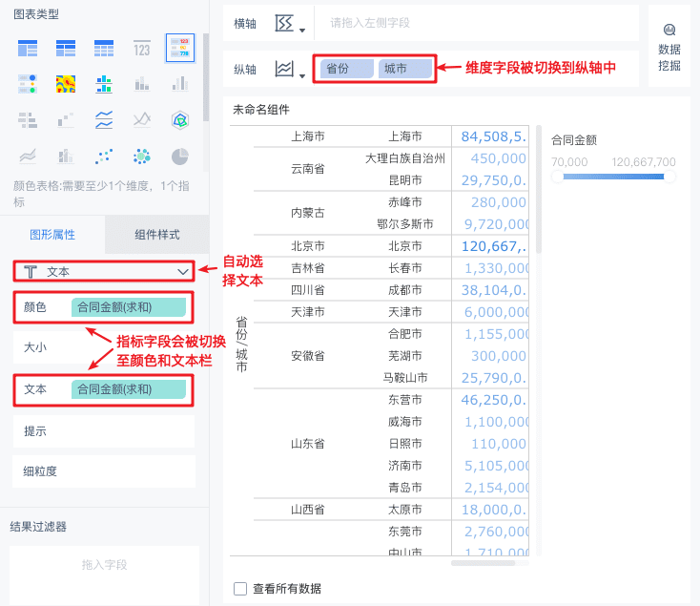The height and width of the screenshot is (606, 700).
Task: Click the 84,508 value for 上海市
Action: (494, 136)
